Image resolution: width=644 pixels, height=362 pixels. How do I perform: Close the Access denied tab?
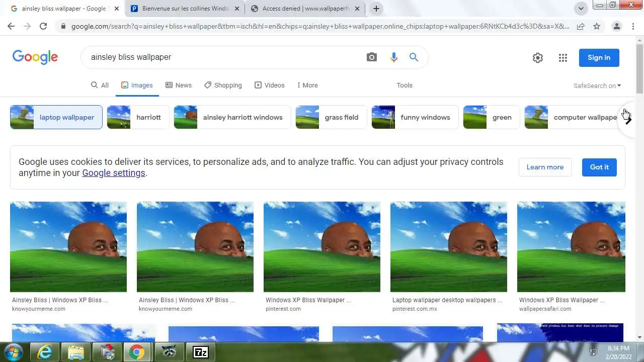pyautogui.click(x=357, y=9)
